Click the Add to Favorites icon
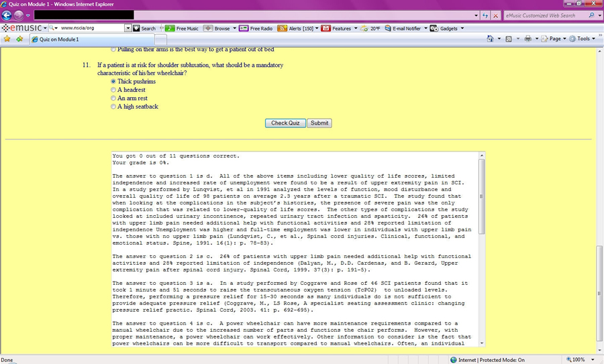 (19, 39)
